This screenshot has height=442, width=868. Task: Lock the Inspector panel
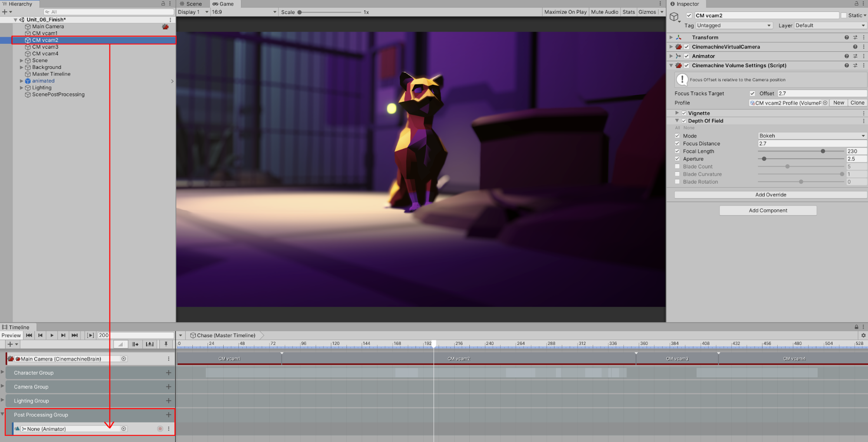[x=856, y=4]
